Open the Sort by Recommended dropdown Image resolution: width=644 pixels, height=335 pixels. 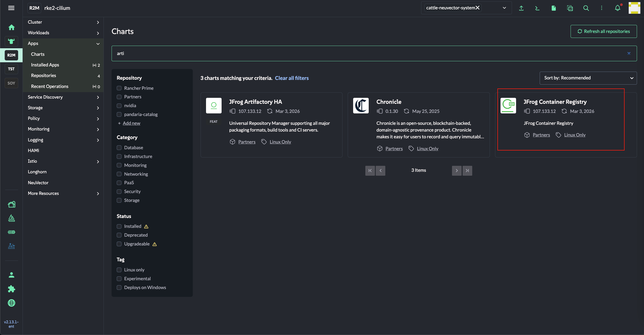588,78
